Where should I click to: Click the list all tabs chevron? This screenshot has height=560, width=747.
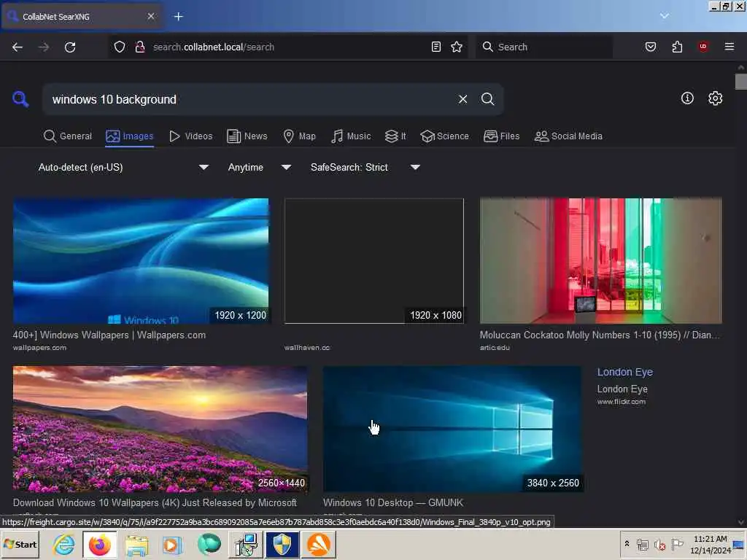(x=664, y=16)
